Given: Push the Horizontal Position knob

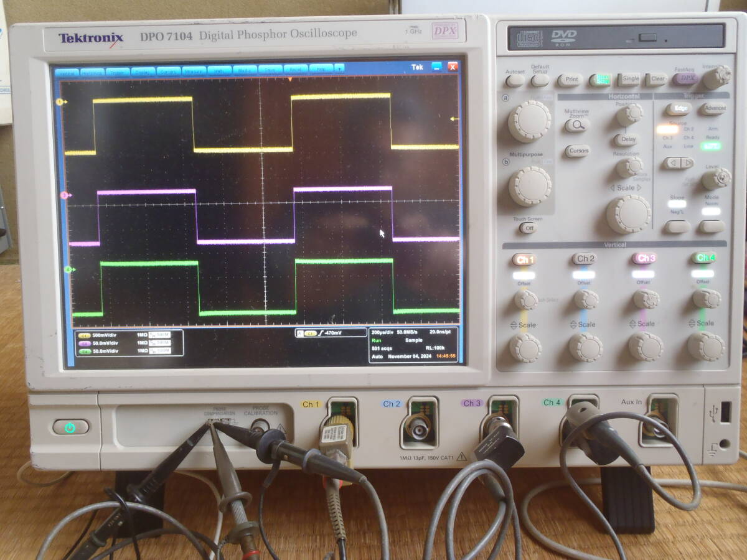Looking at the screenshot, I should click(629, 114).
